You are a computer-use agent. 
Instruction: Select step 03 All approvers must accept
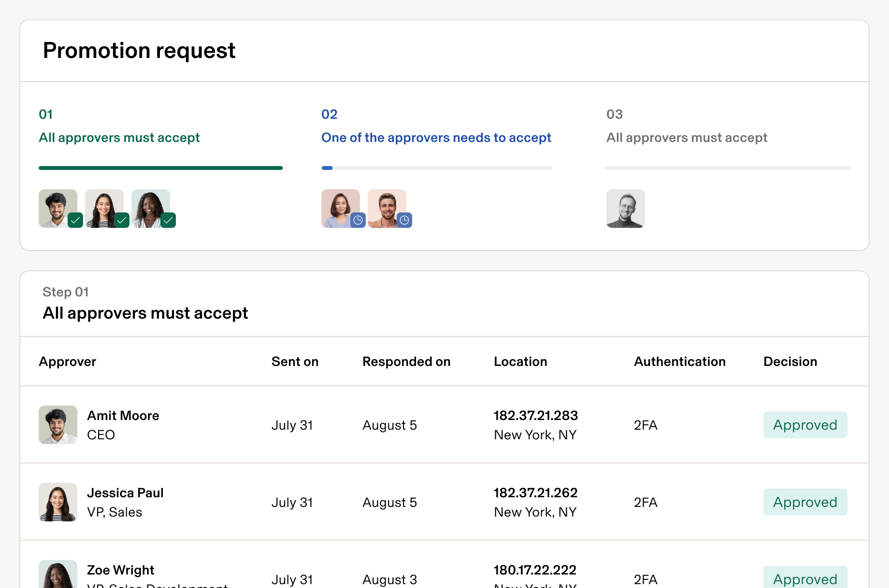tap(687, 138)
